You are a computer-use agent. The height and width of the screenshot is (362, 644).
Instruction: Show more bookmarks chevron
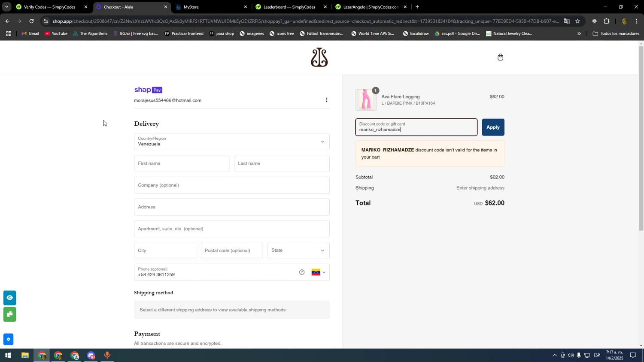click(579, 33)
